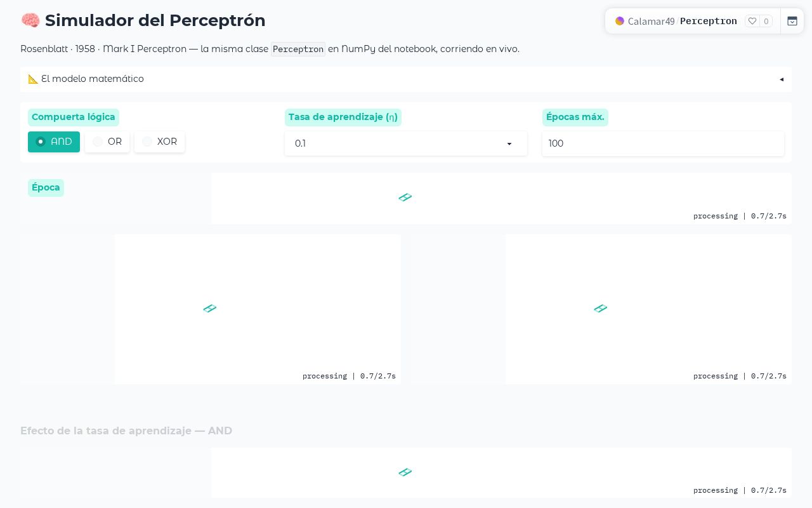
Task: Click the Época label
Action: [x=46, y=187]
